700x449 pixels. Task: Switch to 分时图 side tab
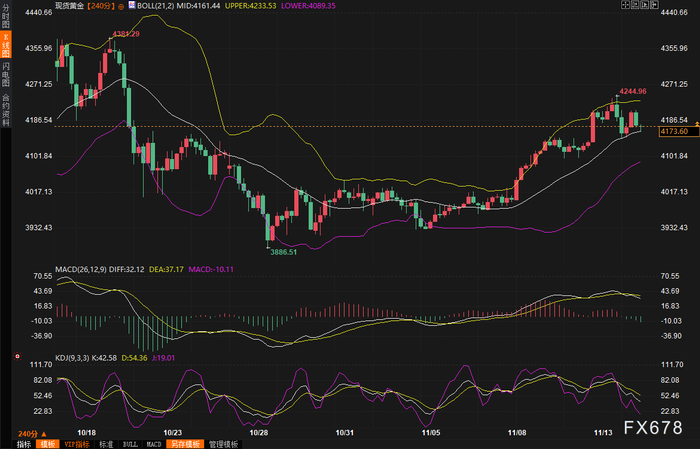click(x=6, y=15)
